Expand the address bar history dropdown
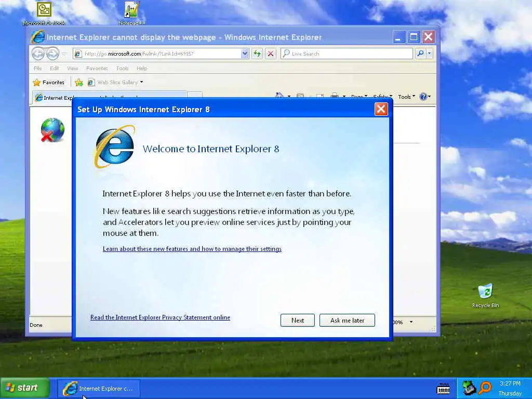The width and height of the screenshot is (532, 399). pos(245,54)
